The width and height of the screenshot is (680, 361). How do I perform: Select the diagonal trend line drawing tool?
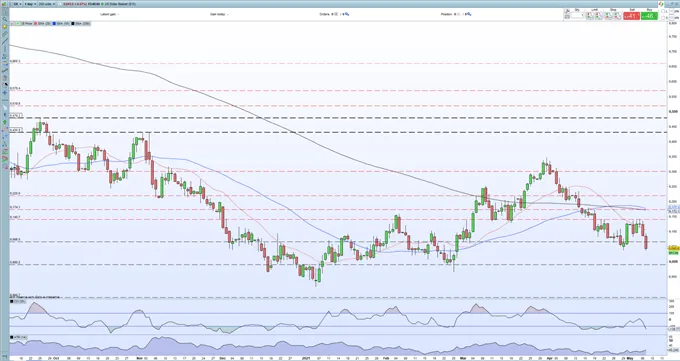coord(5,41)
